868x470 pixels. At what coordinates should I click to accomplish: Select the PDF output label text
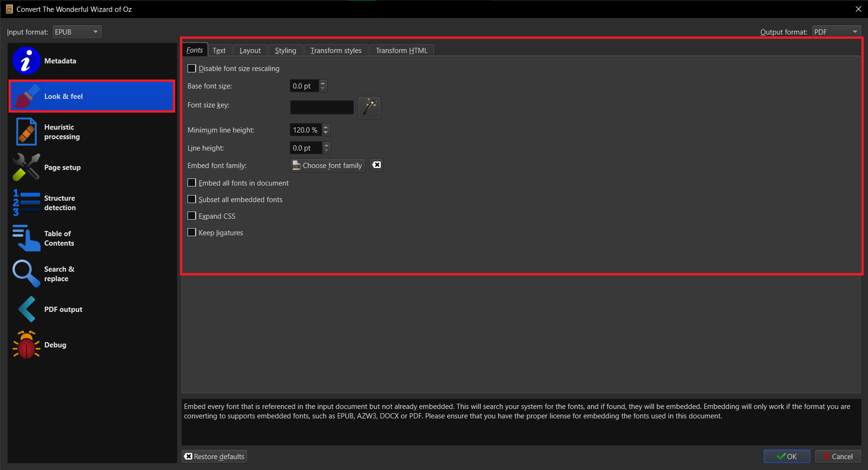[x=63, y=310]
